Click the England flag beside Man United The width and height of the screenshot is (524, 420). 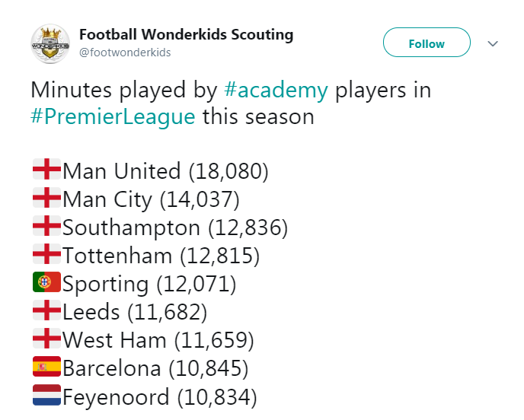pyautogui.click(x=46, y=169)
